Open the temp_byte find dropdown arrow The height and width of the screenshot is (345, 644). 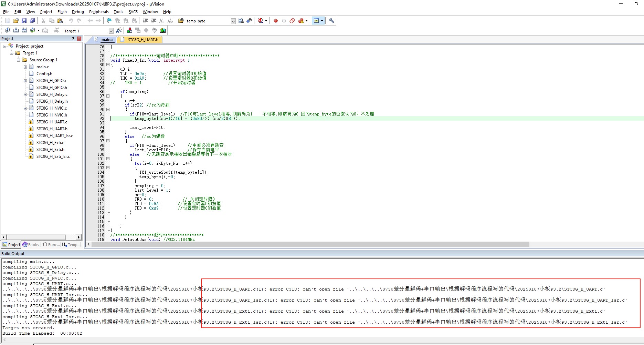[x=233, y=21]
